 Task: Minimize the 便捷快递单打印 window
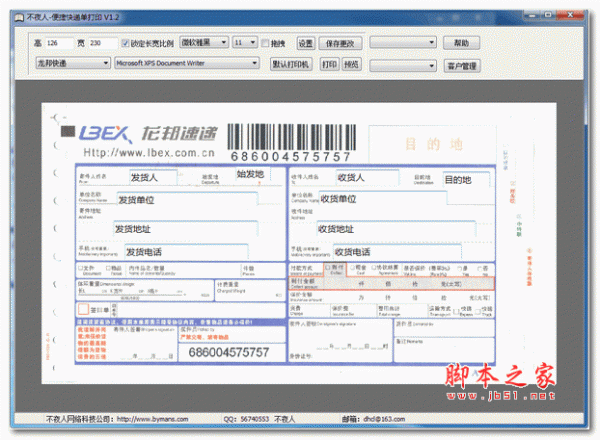pyautogui.click(x=532, y=15)
